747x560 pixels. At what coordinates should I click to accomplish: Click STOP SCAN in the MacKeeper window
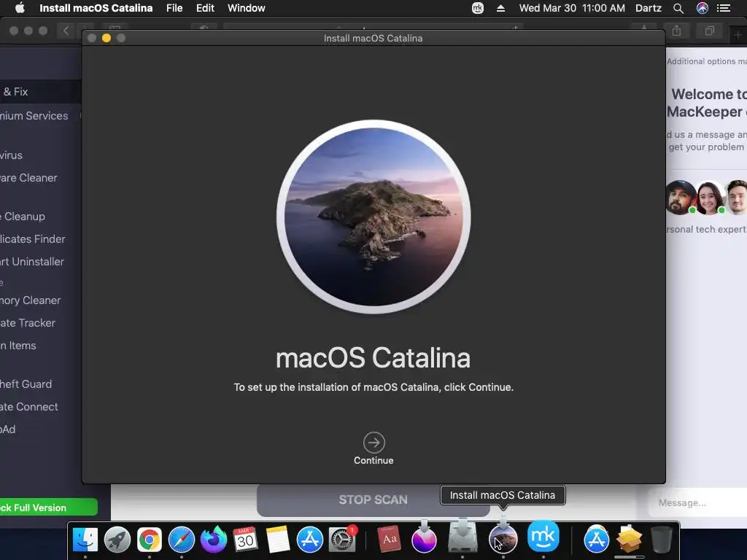[373, 499]
